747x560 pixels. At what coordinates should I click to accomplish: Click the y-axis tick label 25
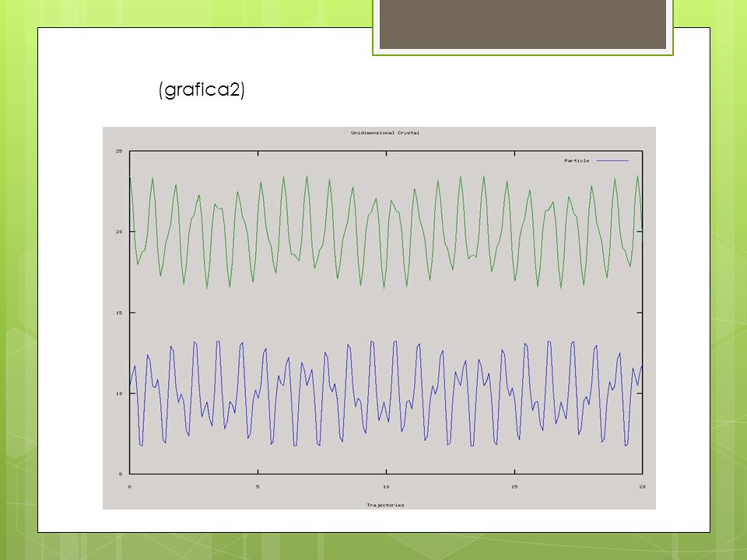tap(118, 151)
